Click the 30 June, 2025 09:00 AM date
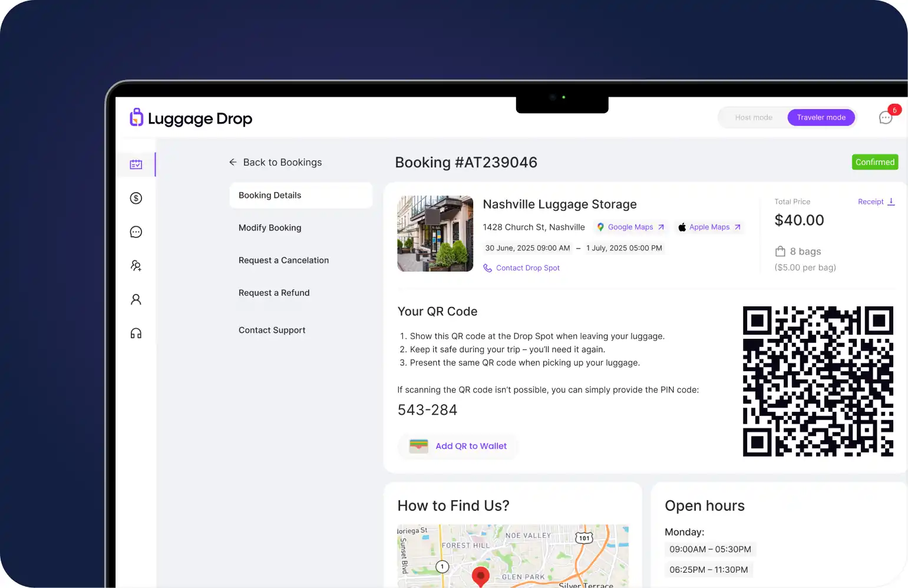 527,248
